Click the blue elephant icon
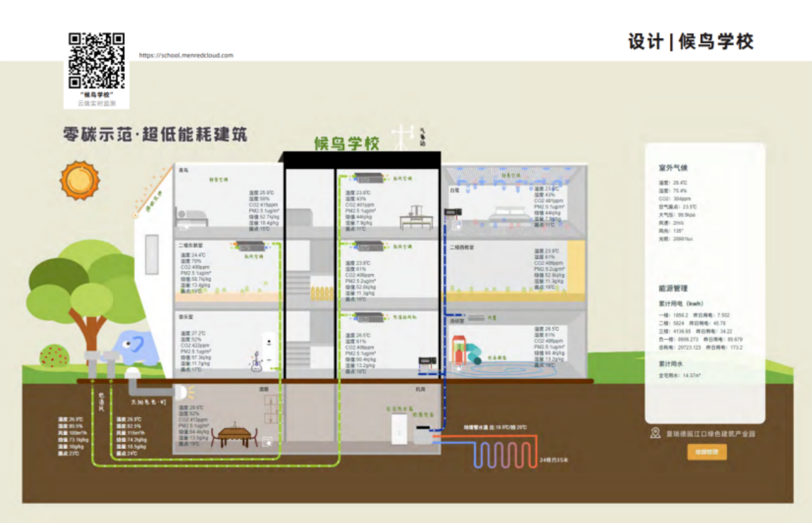 pyautogui.click(x=135, y=350)
